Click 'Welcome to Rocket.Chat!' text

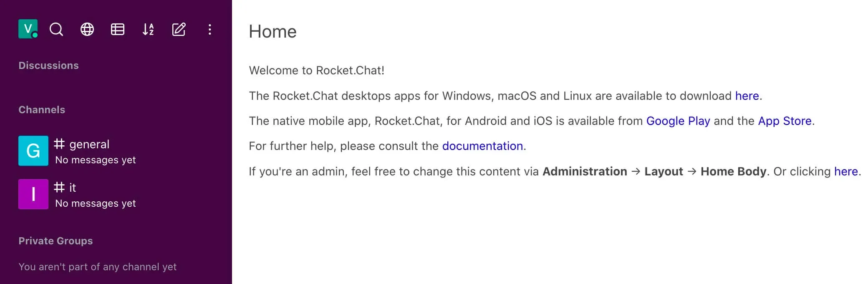tap(316, 70)
